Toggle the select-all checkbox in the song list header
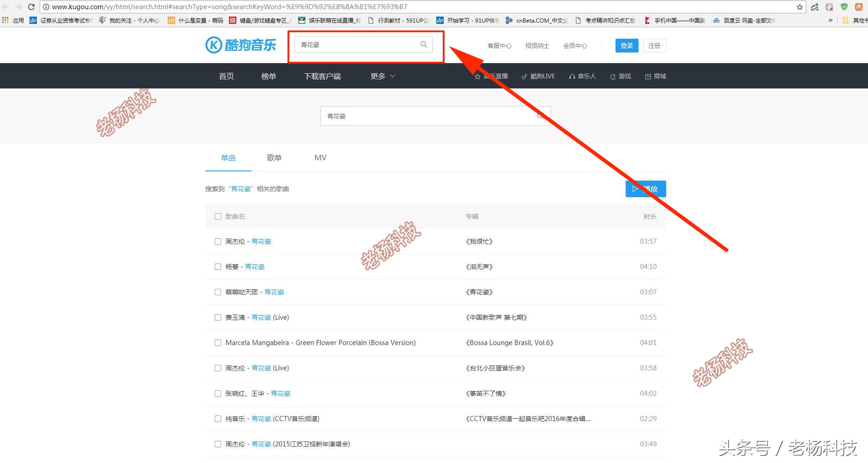 217,216
